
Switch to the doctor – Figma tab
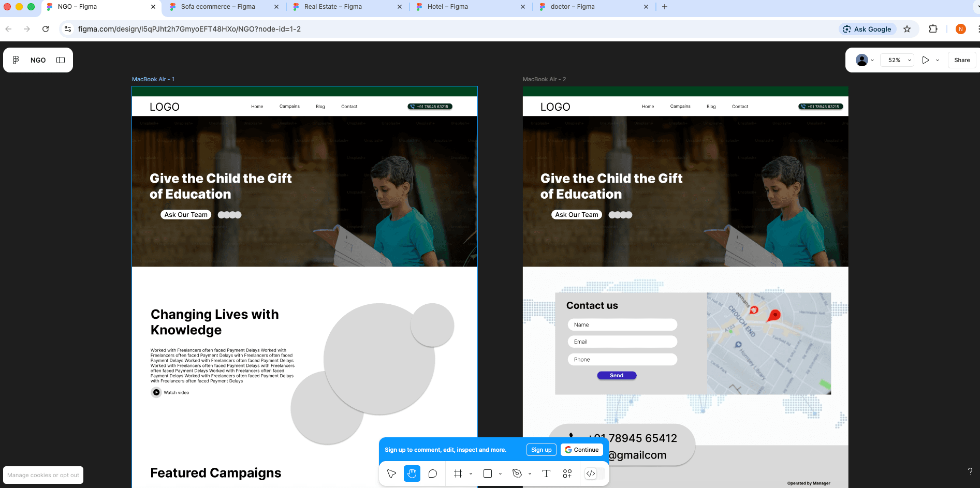tap(593, 7)
